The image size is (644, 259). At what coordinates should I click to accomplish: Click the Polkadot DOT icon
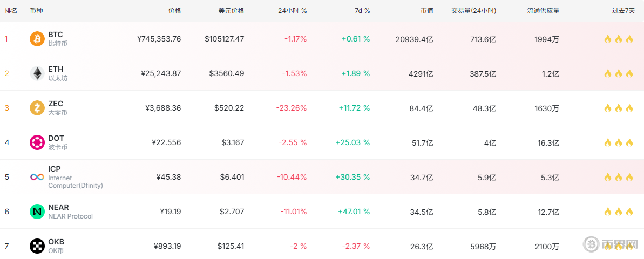(37, 142)
